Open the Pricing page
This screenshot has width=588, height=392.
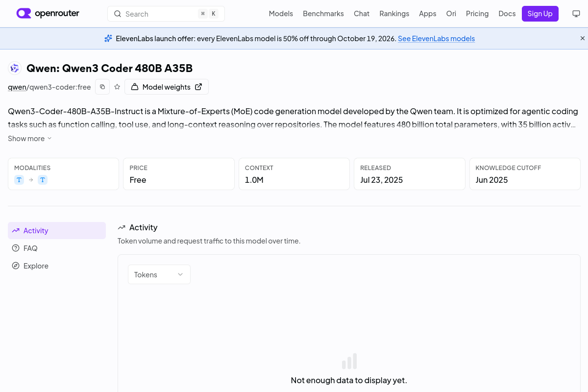[477, 14]
